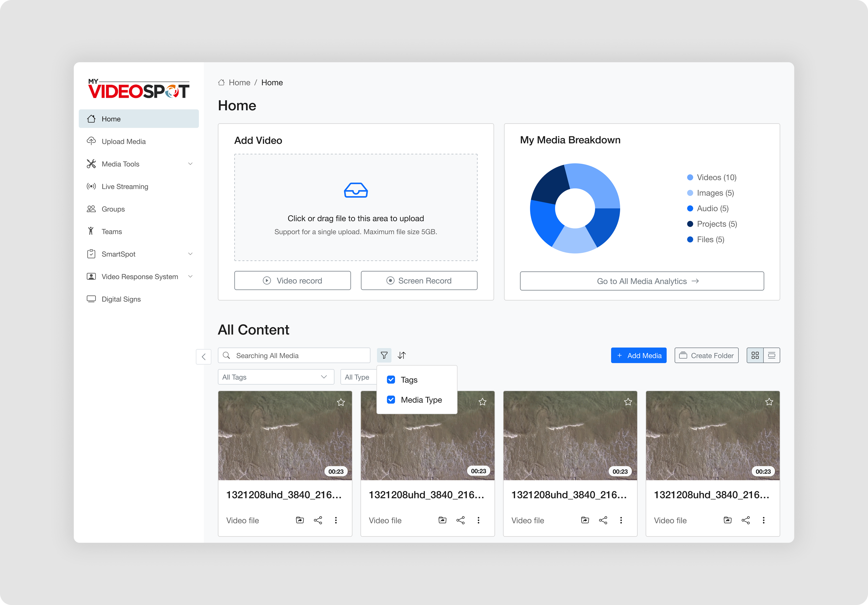
Task: Click Go to All Media Analytics
Action: [x=642, y=281]
